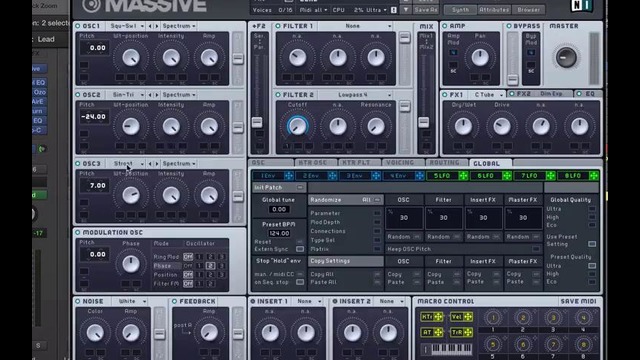Enable Use Preset Setting checkbox
The width and height of the screenshot is (640, 360).
tap(592, 244)
